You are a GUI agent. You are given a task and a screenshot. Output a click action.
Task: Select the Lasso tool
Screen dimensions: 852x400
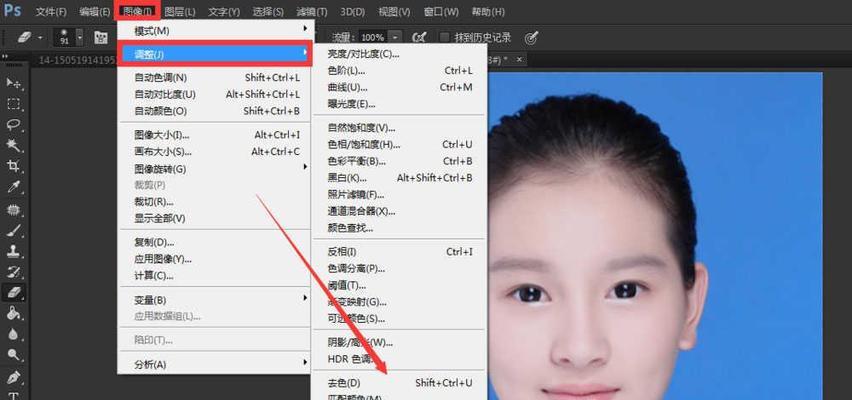[13, 124]
